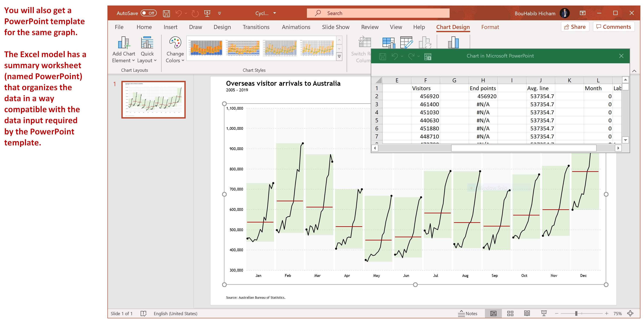This screenshot has width=644, height=323.
Task: Start presentation from beginning icon
Action: coord(207,13)
